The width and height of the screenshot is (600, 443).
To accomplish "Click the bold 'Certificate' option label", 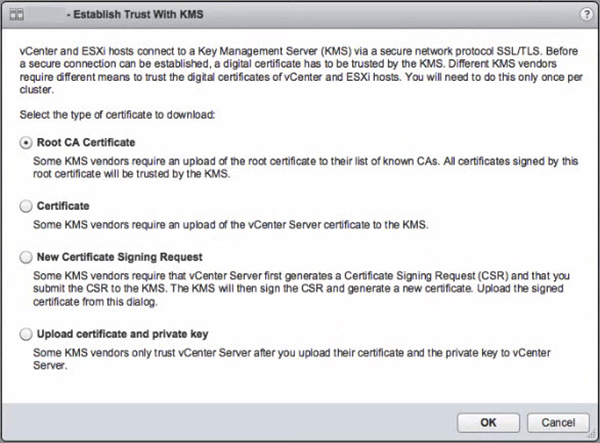I will click(x=64, y=205).
